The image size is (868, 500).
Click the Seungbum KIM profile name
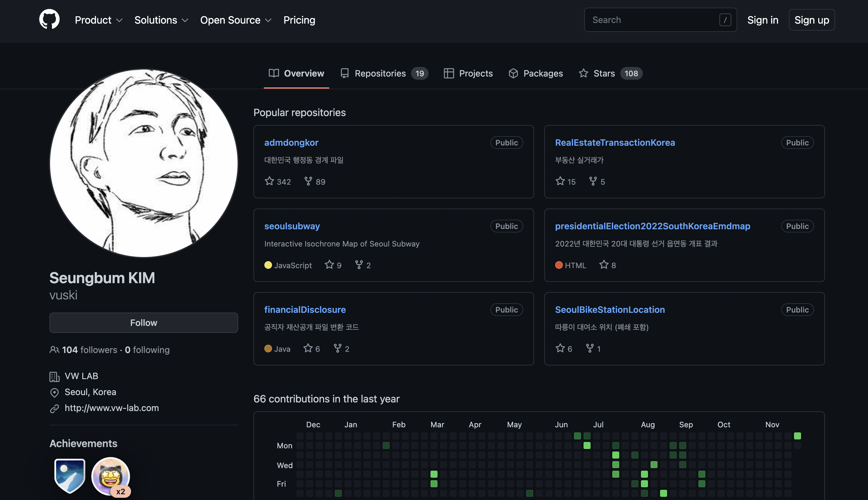(x=102, y=277)
